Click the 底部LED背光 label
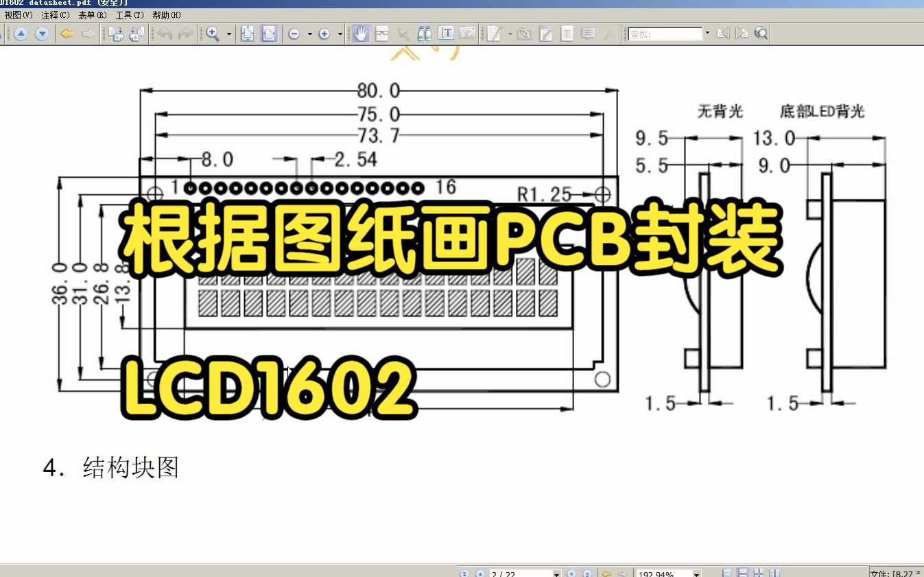This screenshot has height=577, width=924. (822, 111)
